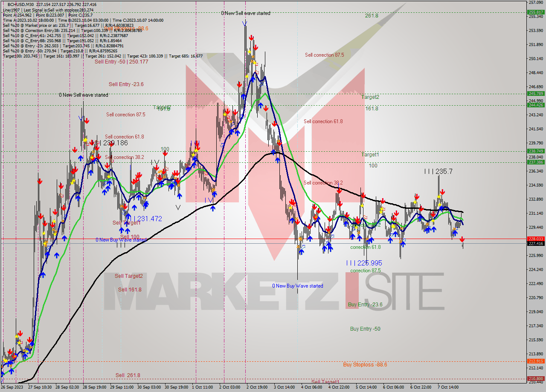The height and width of the screenshot is (392, 546).
Task: Click the orange 212.915 price tag
Action: coord(536,361)
